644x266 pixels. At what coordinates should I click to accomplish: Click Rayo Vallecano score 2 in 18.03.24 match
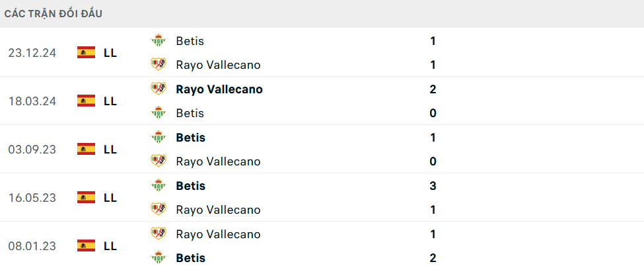coord(433,89)
